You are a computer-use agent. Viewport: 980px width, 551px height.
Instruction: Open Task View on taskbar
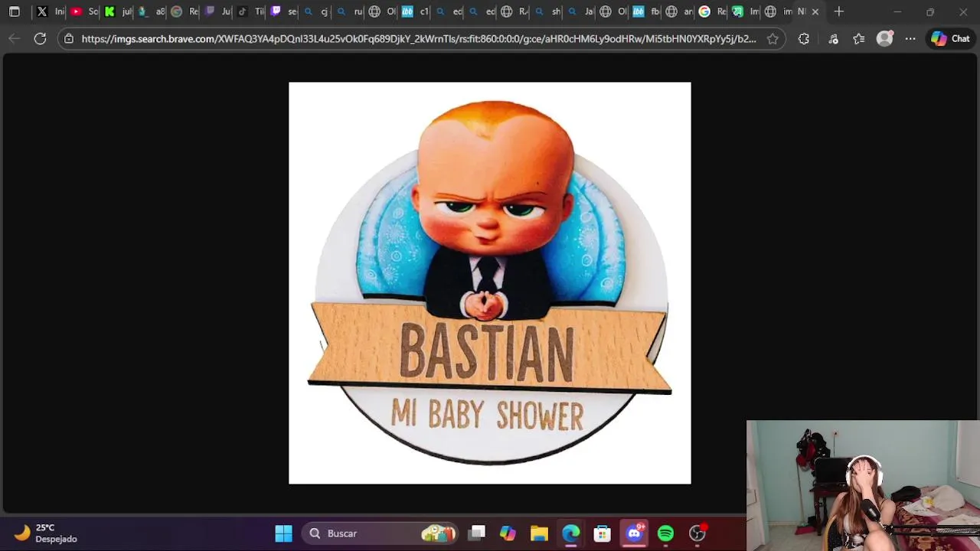pos(477,533)
